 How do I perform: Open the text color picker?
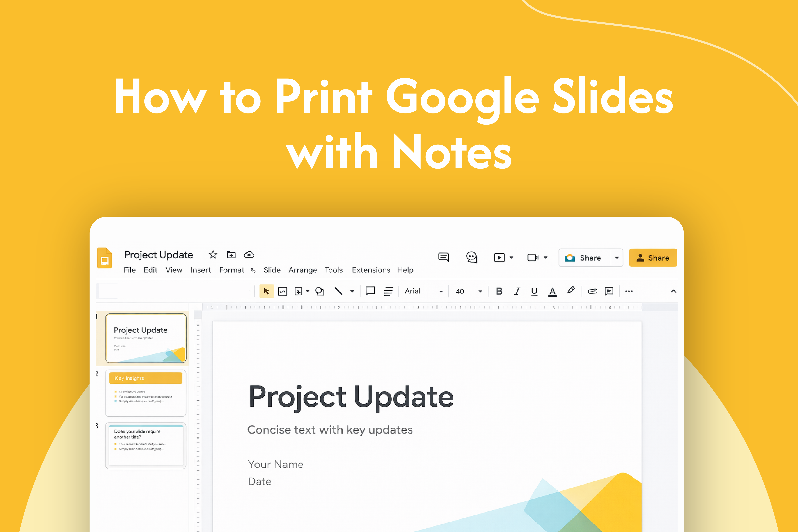point(552,291)
